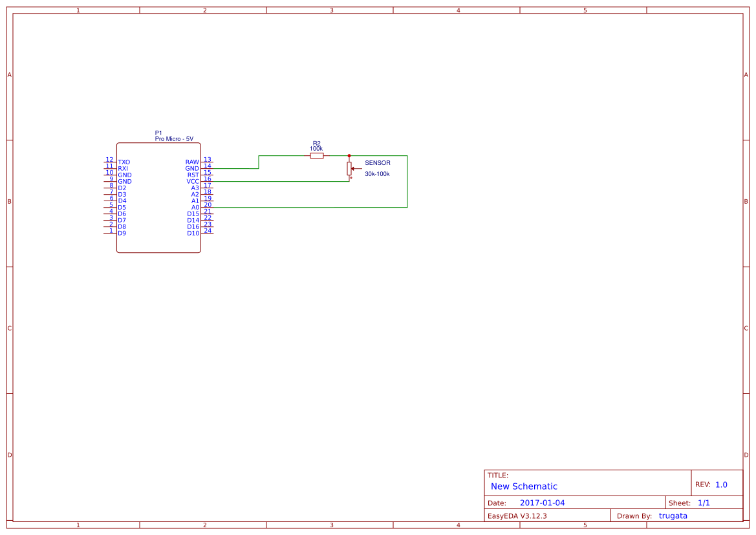
Task: Click the A0 pin label
Action: tap(195, 208)
